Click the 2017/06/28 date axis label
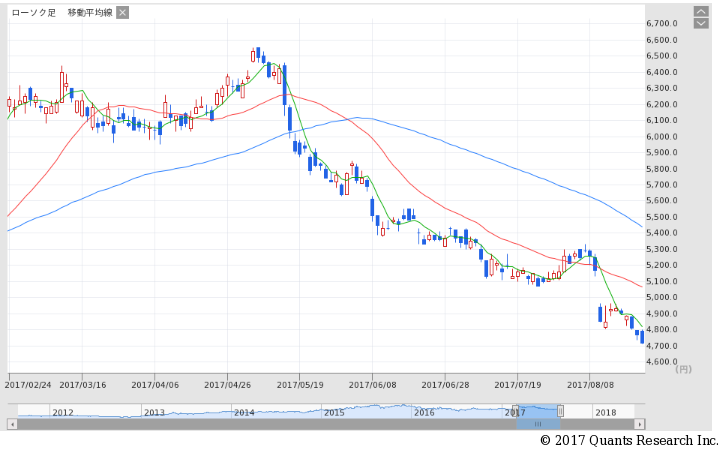Viewport: 722px width, 451px height. coord(445,385)
